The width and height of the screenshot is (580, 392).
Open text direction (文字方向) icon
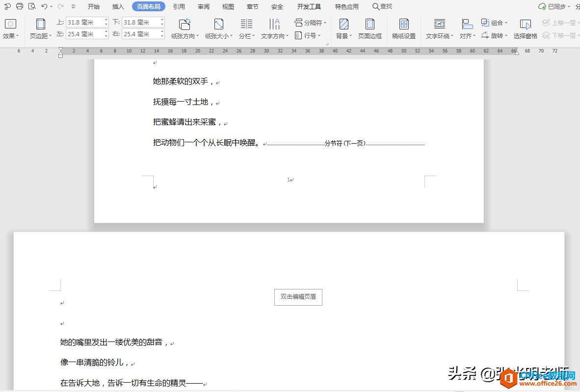click(x=274, y=25)
